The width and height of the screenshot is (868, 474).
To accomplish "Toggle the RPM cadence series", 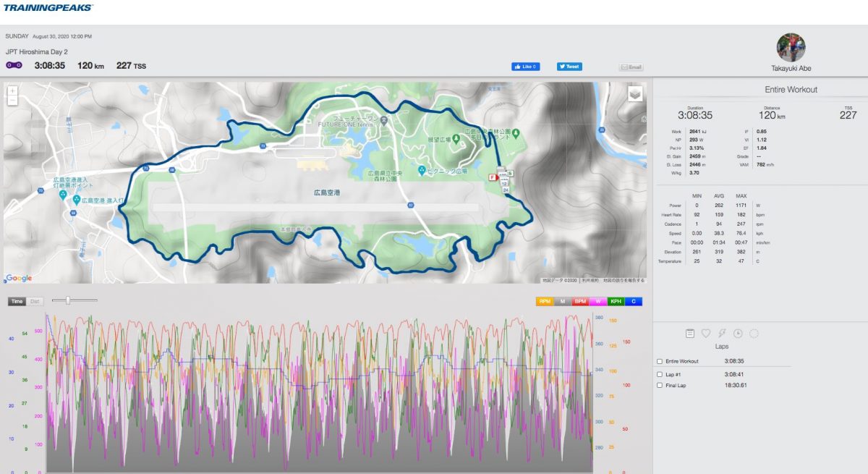I will (x=544, y=302).
